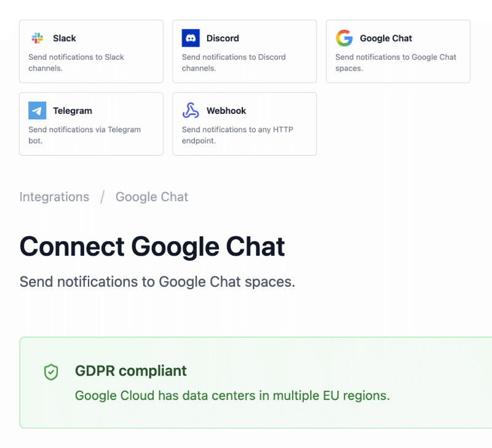Image resolution: width=492 pixels, height=448 pixels.
Task: Choose the Google Chat card title
Action: point(386,38)
